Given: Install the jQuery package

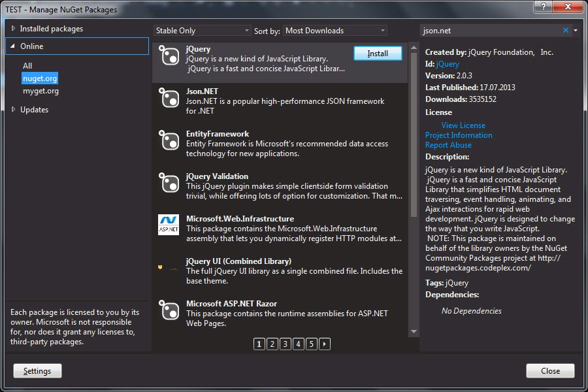Looking at the screenshot, I should [x=378, y=54].
